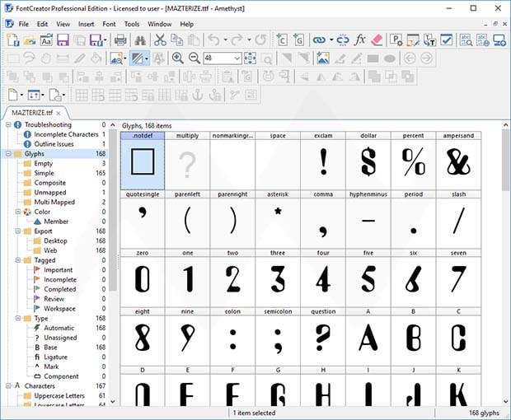Viewport: 511px width, 420px height.
Task: Collapse the Glyphs tree node
Action: pos(8,154)
